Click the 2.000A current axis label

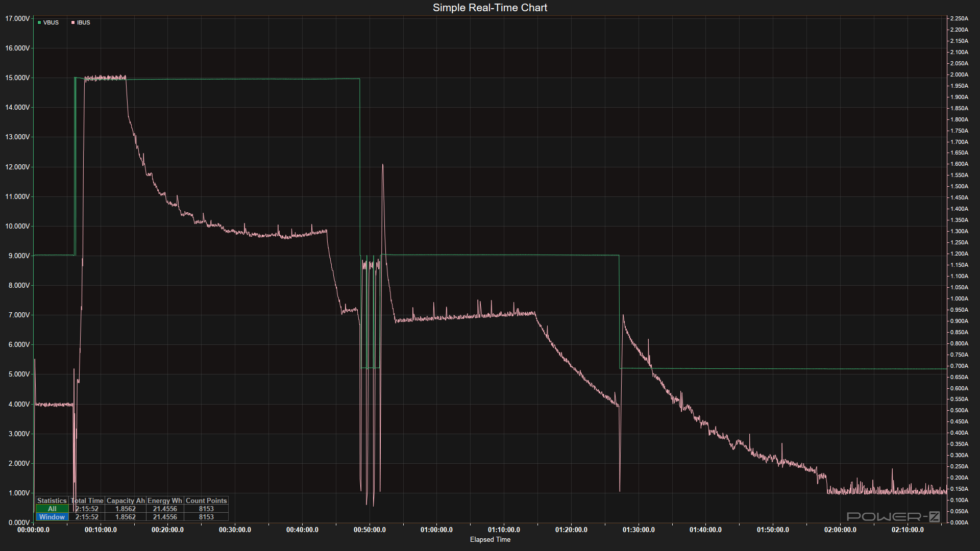(x=959, y=74)
